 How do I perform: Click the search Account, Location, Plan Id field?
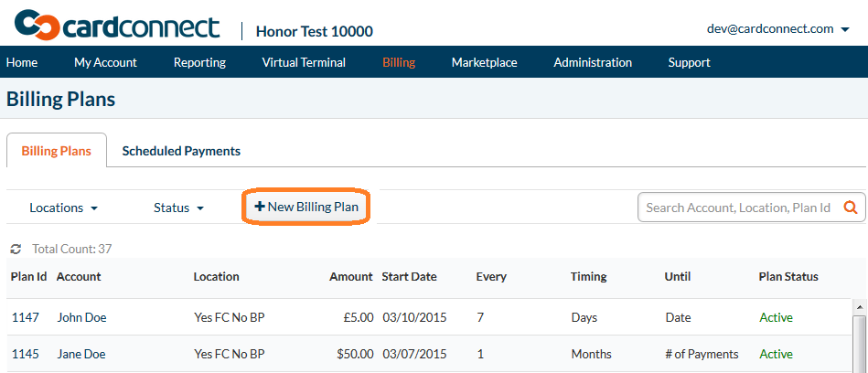pyautogui.click(x=738, y=208)
